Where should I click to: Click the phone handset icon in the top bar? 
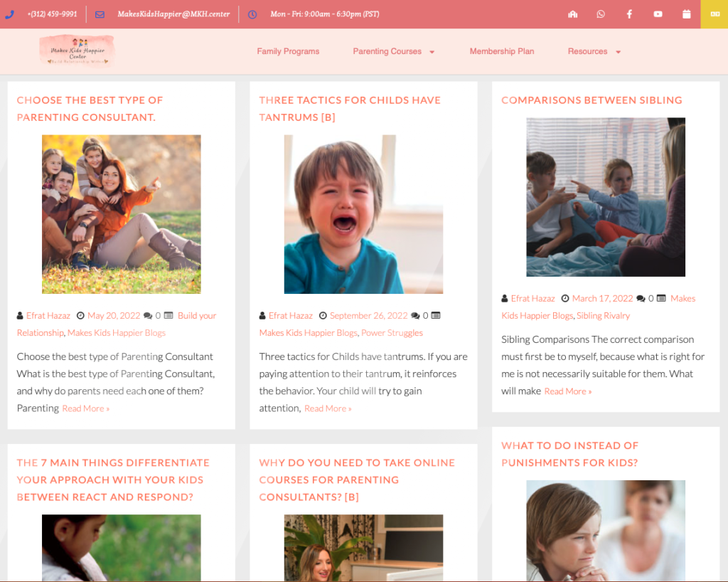pos(9,14)
